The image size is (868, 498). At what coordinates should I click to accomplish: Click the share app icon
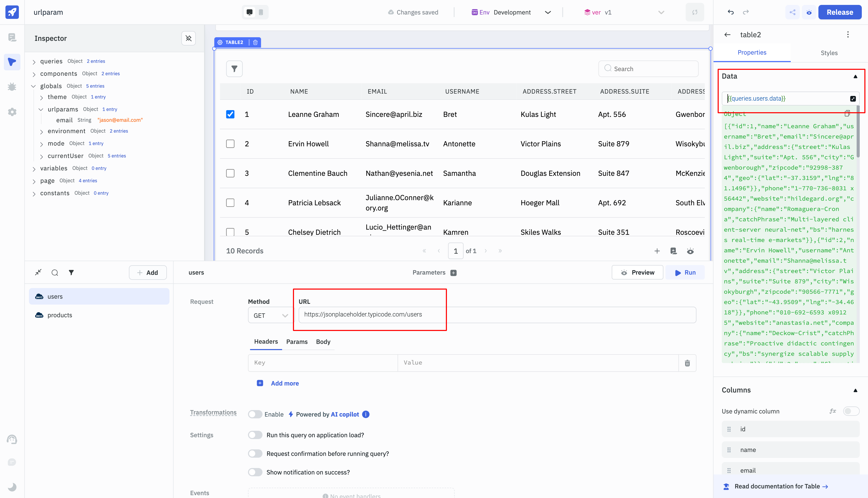pyautogui.click(x=793, y=12)
